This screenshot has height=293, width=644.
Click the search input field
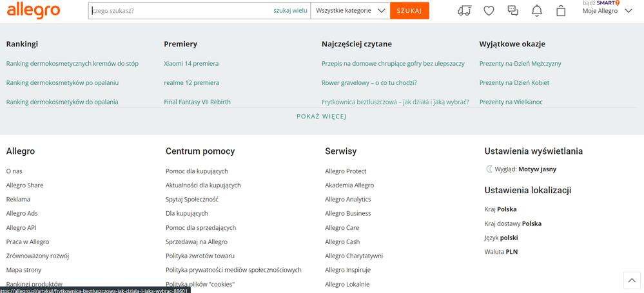point(181,10)
